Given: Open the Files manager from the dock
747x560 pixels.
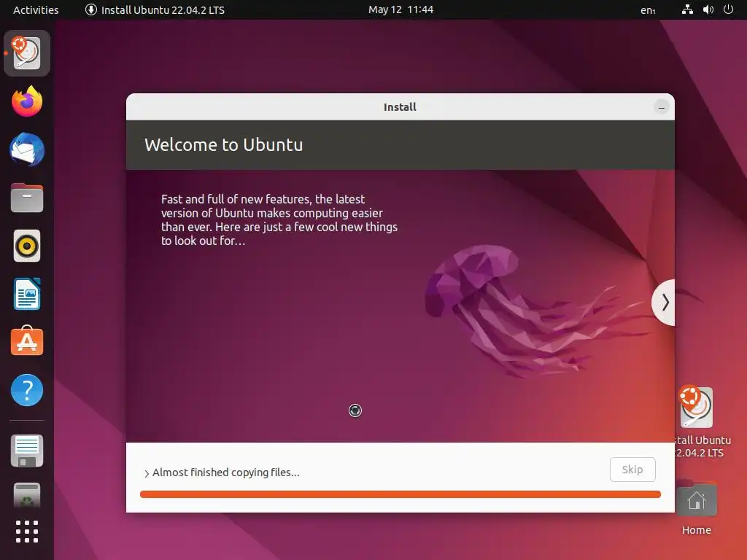Looking at the screenshot, I should [x=27, y=198].
